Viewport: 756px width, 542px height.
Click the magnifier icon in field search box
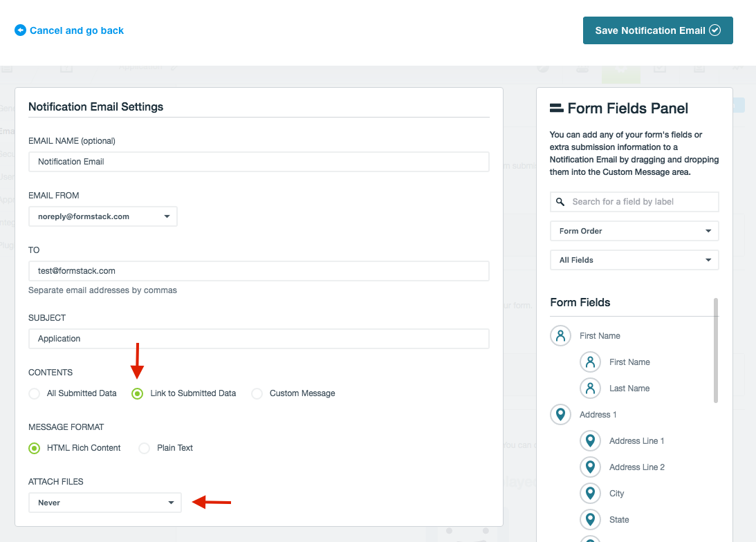click(561, 202)
